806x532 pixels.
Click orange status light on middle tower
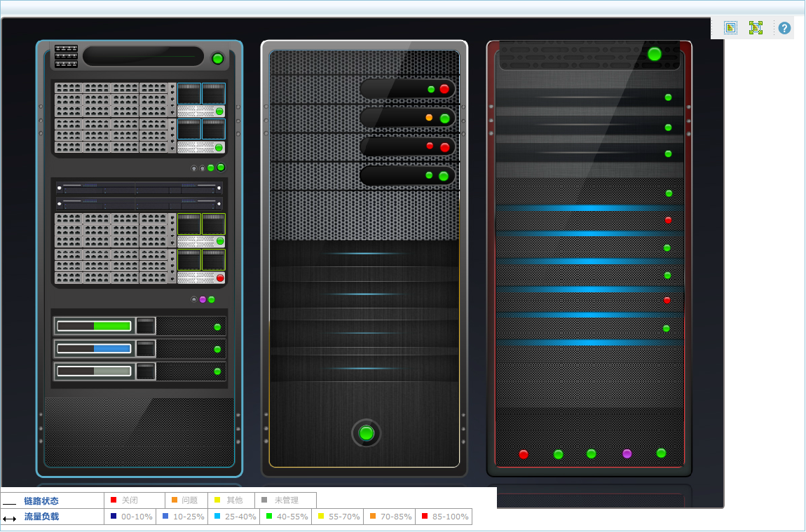429,118
